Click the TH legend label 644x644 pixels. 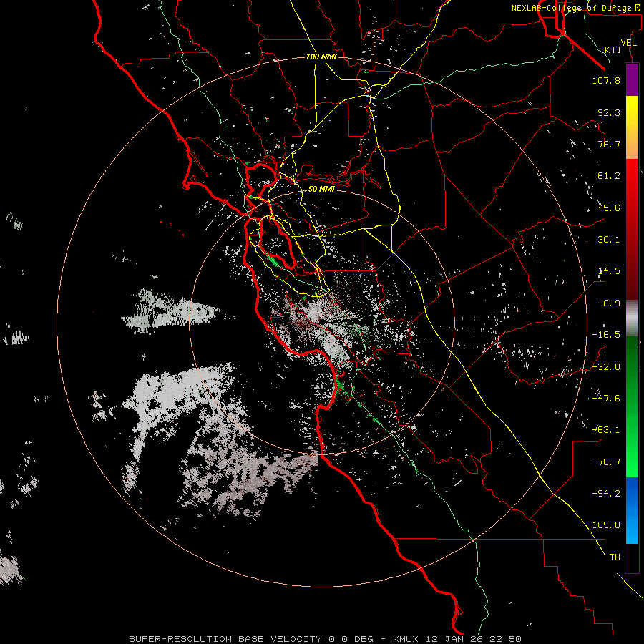(x=615, y=557)
